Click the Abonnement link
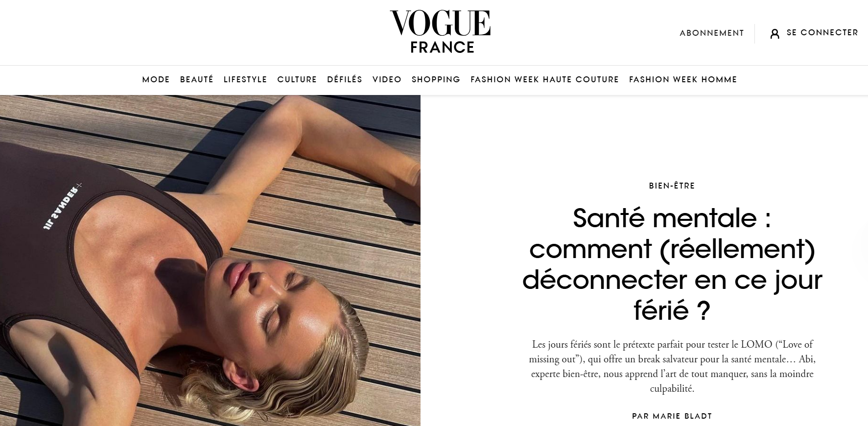The height and width of the screenshot is (426, 868). (712, 33)
